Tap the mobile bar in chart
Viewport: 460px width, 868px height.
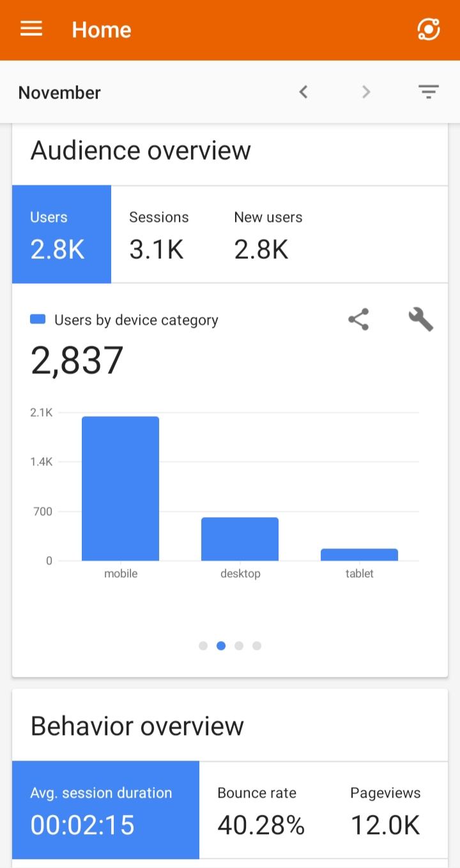coord(120,489)
